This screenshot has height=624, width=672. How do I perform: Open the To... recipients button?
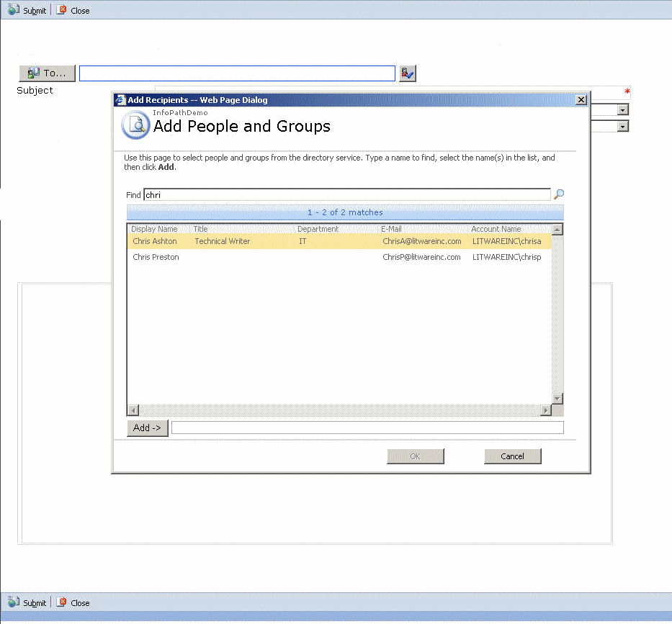click(48, 73)
